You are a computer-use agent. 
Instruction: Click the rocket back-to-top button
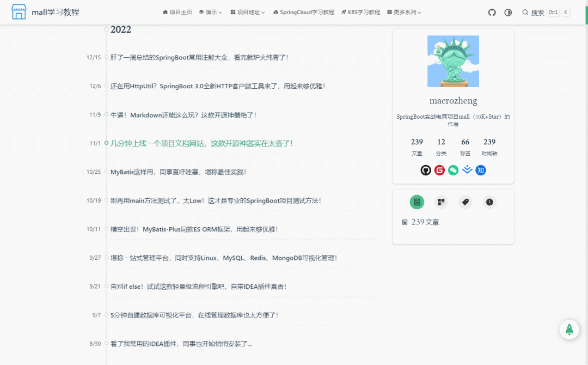[x=569, y=330]
